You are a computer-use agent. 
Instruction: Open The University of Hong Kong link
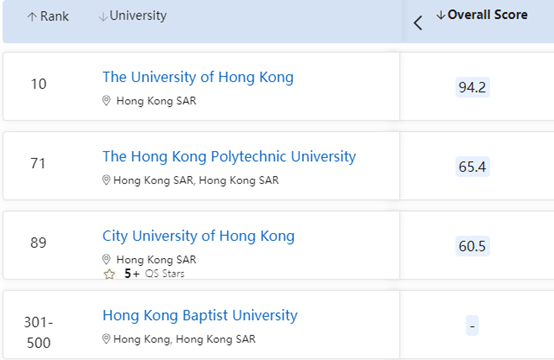[198, 77]
